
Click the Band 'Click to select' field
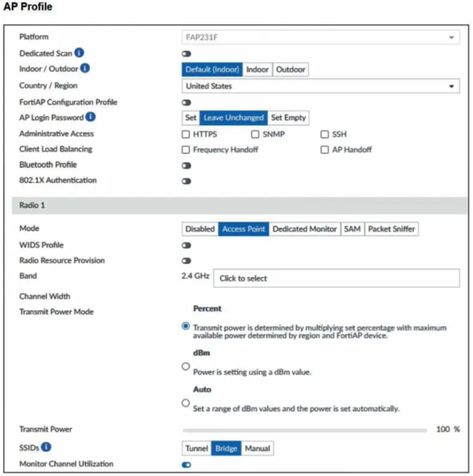(x=337, y=278)
